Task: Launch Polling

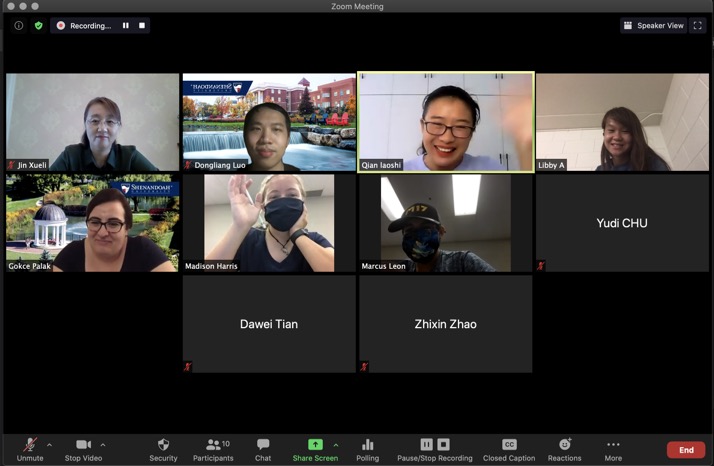Action: click(x=367, y=450)
